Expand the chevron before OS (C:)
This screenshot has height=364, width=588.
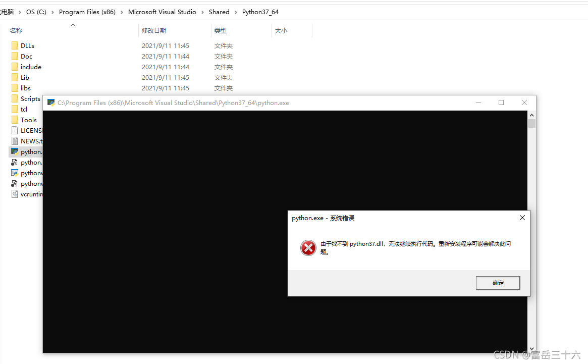click(20, 13)
